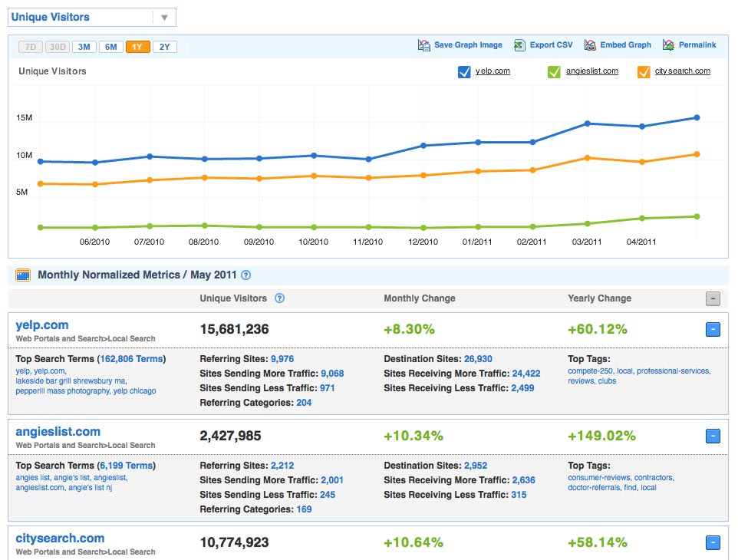Click the consumer-reviews tag under angieslist

pyautogui.click(x=599, y=478)
